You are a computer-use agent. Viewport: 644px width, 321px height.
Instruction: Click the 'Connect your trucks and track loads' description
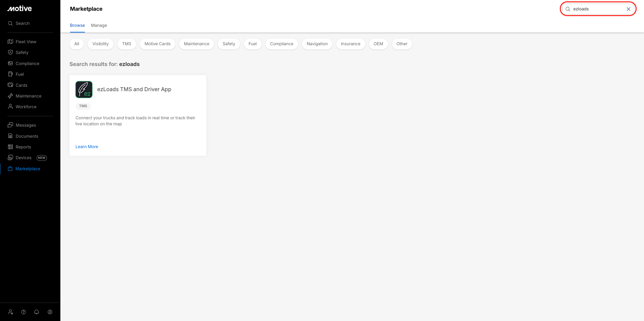pos(136,121)
